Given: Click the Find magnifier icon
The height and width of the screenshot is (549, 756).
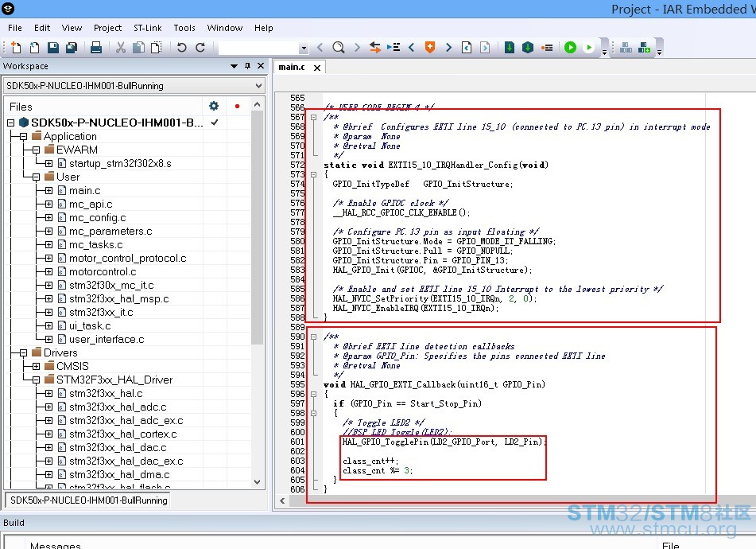Looking at the screenshot, I should [x=339, y=47].
